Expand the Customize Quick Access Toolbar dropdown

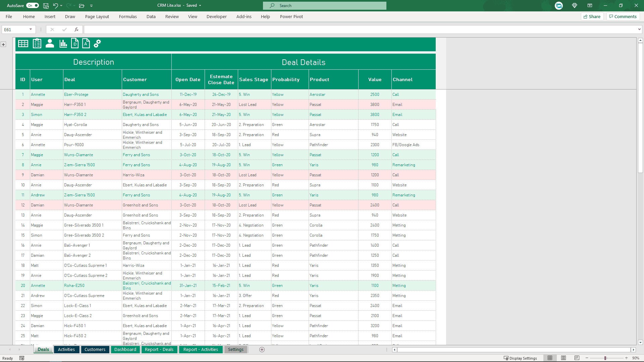(91, 5)
